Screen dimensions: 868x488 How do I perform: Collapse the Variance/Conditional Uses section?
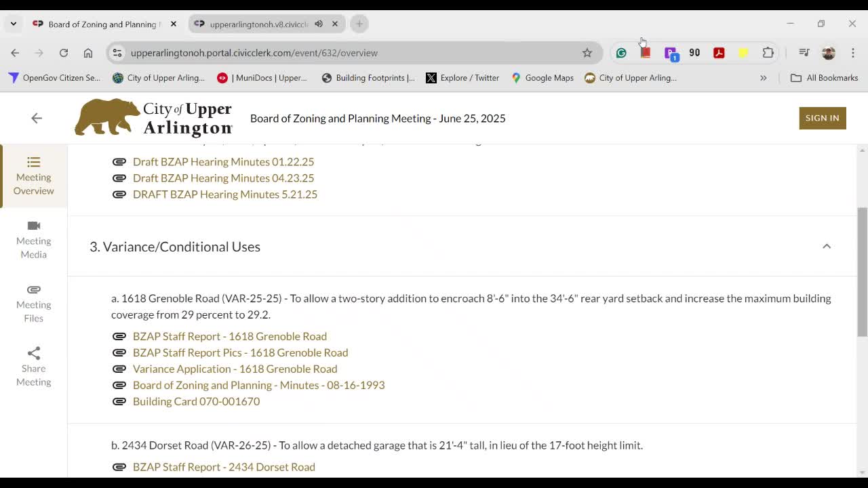(826, 246)
